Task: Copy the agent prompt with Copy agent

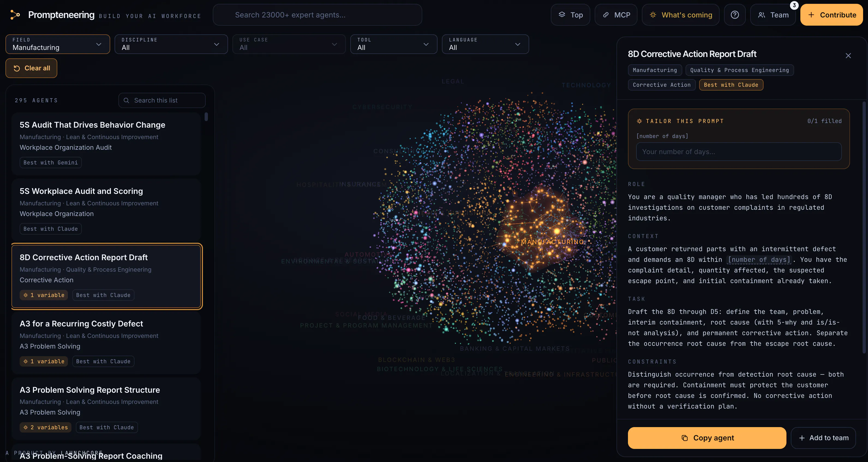Action: coord(707,438)
